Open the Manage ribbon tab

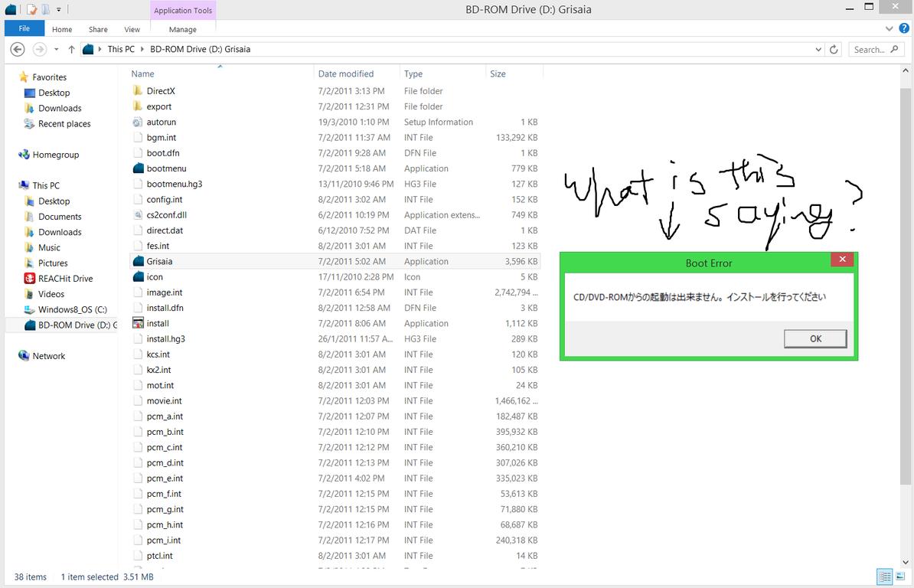click(183, 29)
